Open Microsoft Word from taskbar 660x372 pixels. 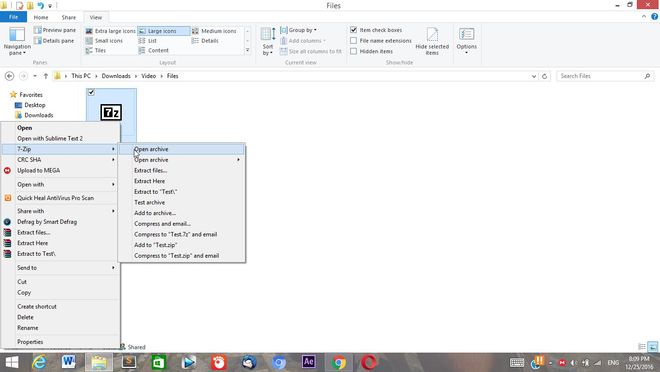[x=69, y=362]
